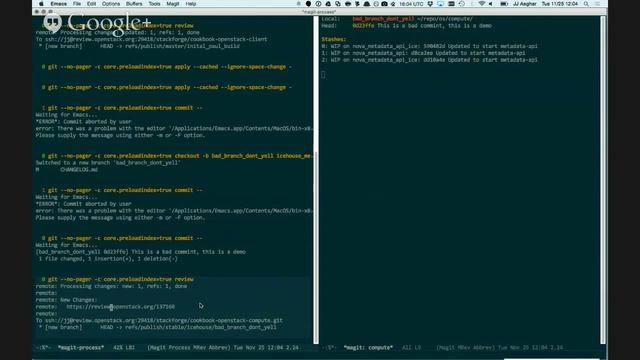Click refs/publish/stable/icehouse/bad_branch_dont_yell line
Viewport: 640px width, 360px height.
(158, 327)
